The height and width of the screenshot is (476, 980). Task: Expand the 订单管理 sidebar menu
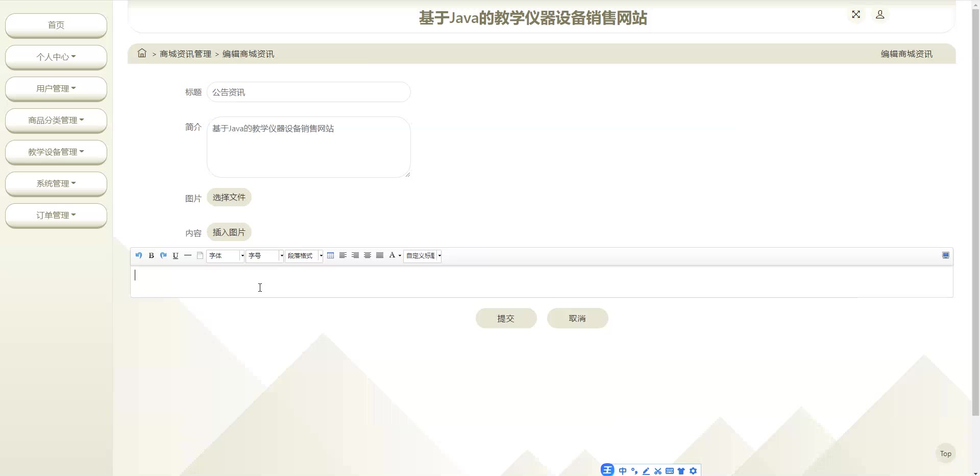click(56, 215)
